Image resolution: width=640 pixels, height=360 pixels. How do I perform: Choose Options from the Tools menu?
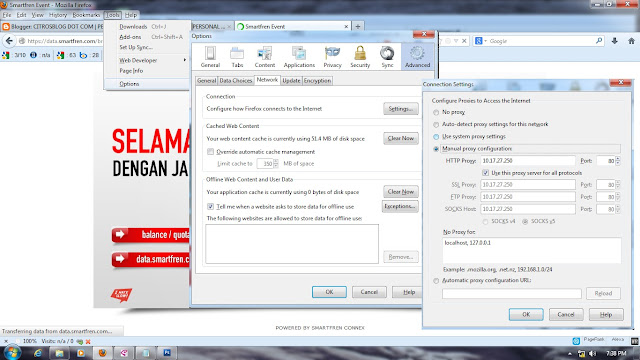(129, 84)
